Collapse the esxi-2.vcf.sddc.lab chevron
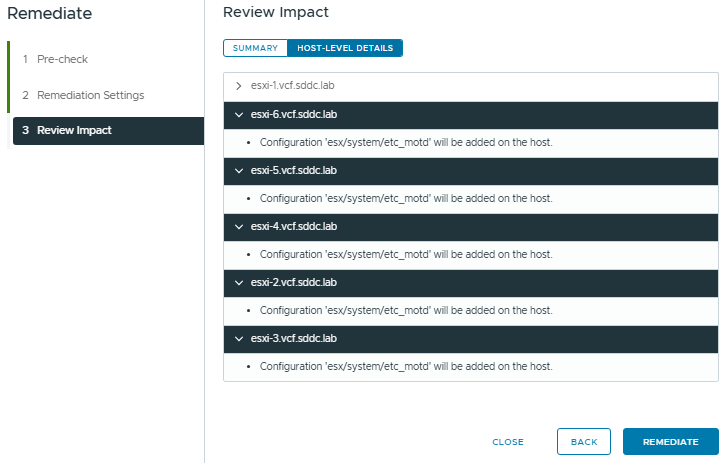The height and width of the screenshot is (463, 727). [238, 282]
